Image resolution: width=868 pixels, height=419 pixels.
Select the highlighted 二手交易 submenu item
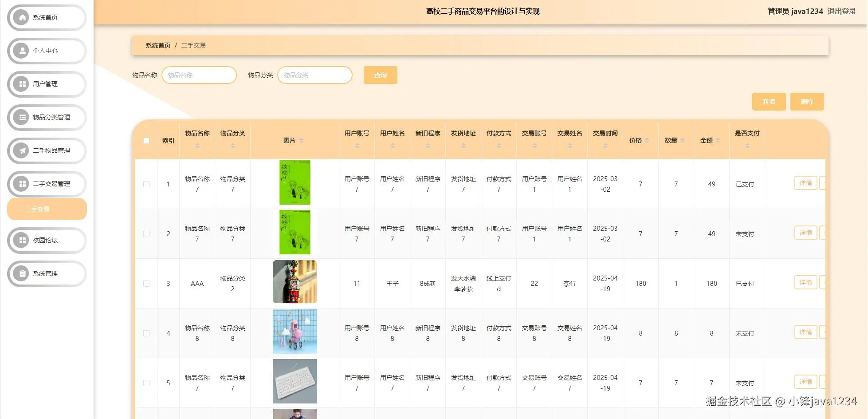point(47,209)
